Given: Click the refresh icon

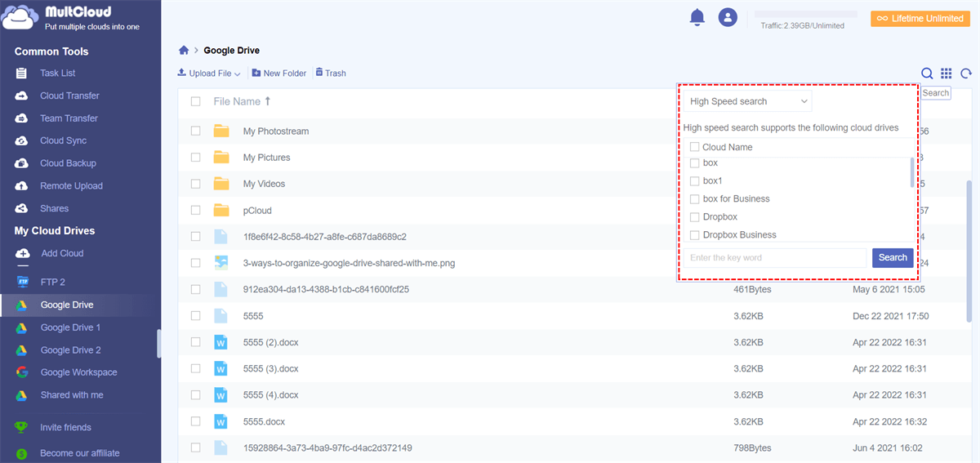Looking at the screenshot, I should coord(966,73).
